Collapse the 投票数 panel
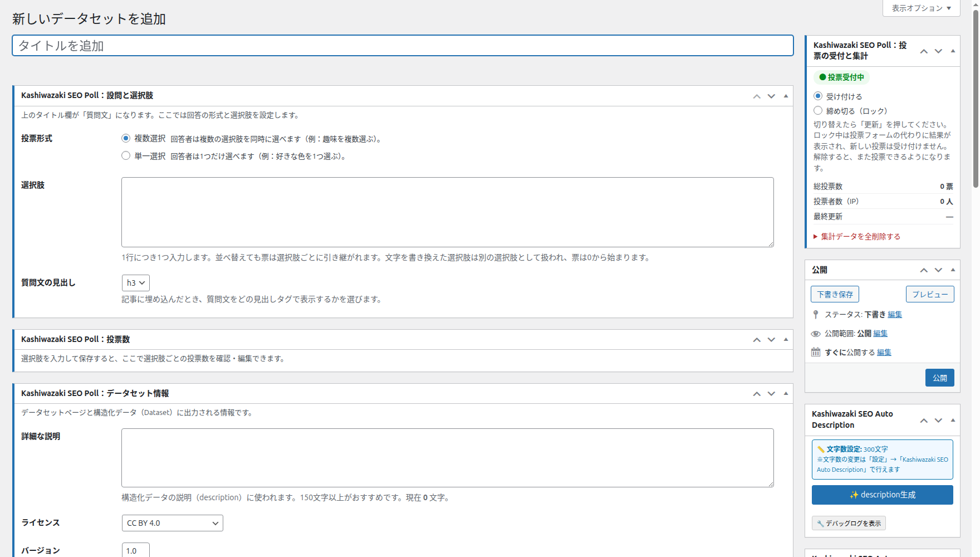This screenshot has width=980, height=557. point(786,339)
